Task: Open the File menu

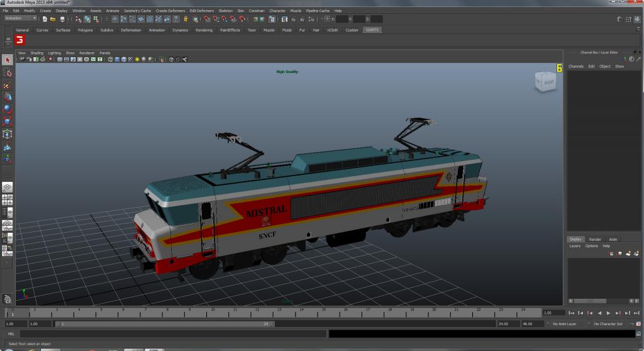Action: point(5,11)
